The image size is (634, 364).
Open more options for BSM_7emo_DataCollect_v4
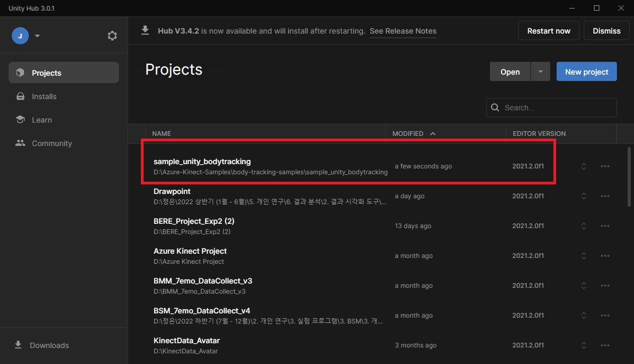pos(605,316)
